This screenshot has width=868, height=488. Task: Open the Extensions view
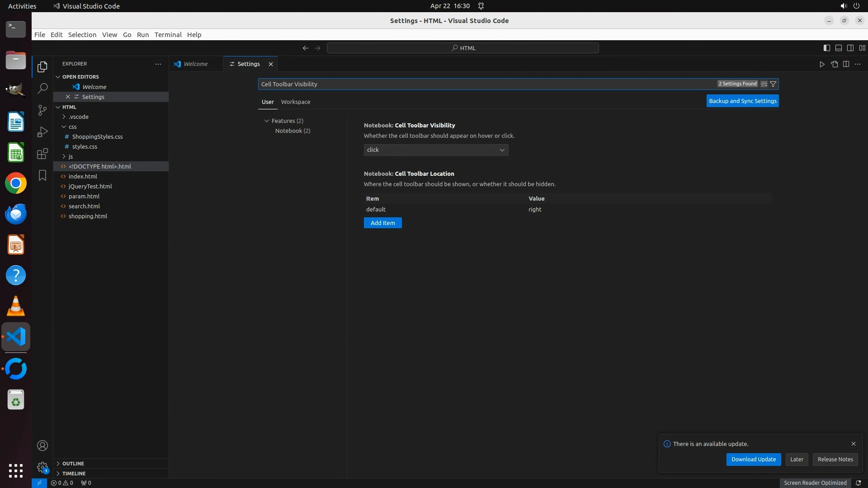pyautogui.click(x=42, y=154)
